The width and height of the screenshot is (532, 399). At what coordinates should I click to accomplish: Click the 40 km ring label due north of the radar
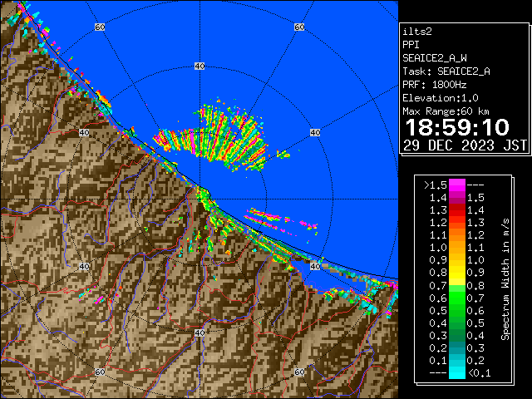199,66
